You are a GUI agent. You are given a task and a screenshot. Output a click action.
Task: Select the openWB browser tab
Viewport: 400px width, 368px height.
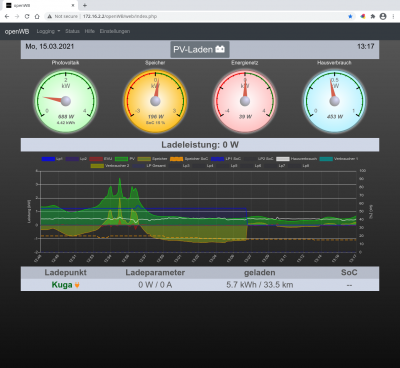point(40,5)
